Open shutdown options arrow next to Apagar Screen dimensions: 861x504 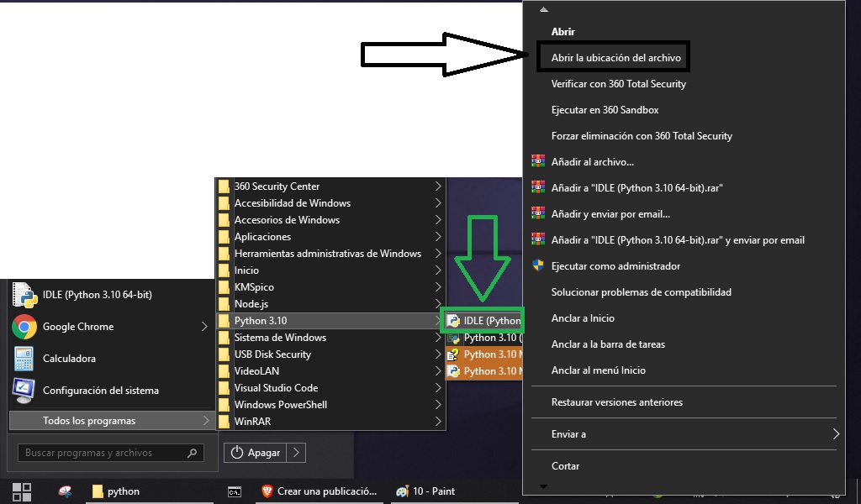[x=297, y=453]
